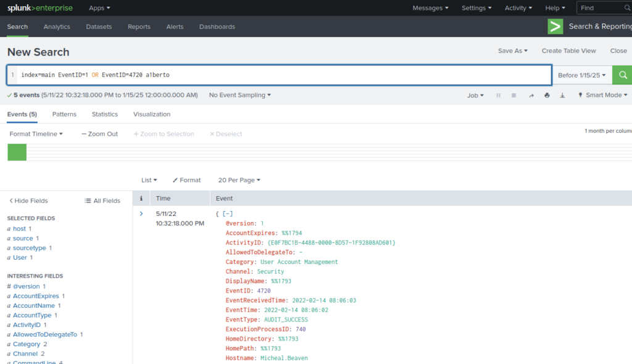The image size is (632, 364).
Task: Go to the Dashboards nav tab
Action: 217,27
